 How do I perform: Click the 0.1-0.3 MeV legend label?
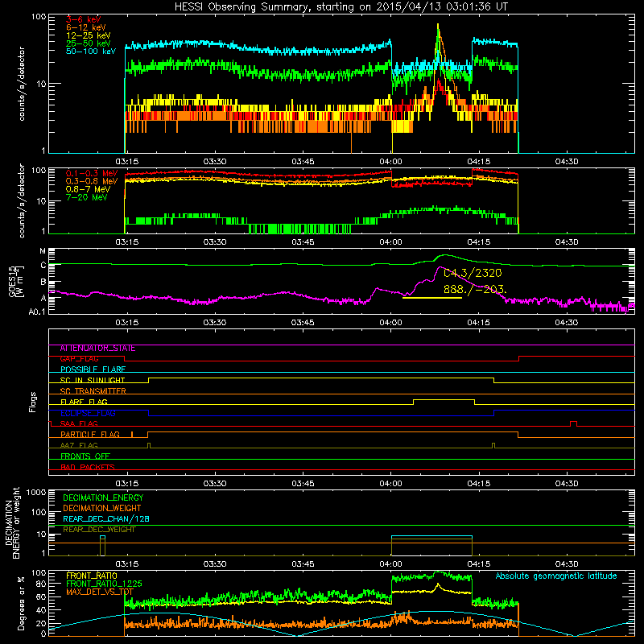coord(92,173)
